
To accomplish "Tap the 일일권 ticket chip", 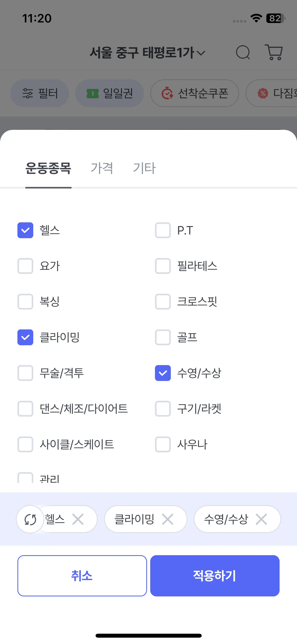I will coord(110,93).
